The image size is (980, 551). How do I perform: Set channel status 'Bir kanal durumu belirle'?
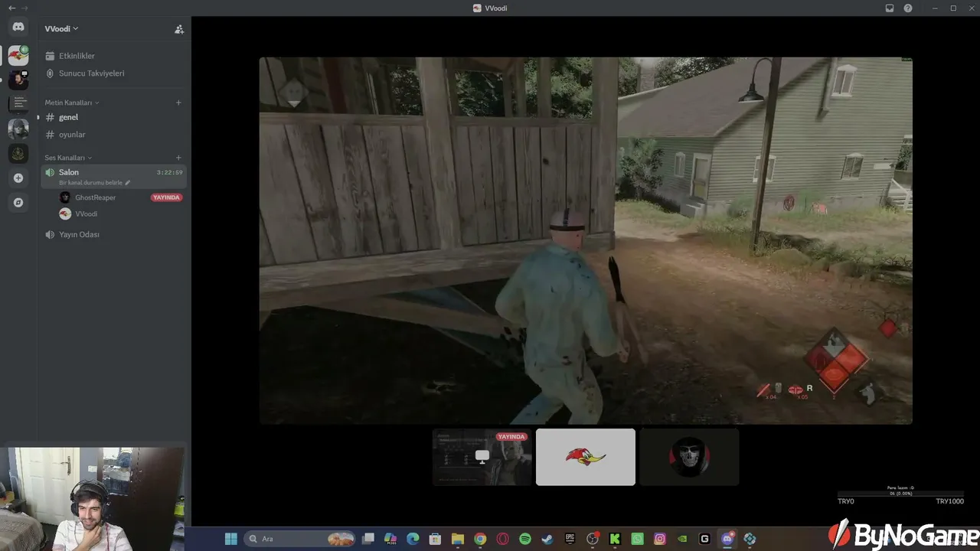point(94,183)
